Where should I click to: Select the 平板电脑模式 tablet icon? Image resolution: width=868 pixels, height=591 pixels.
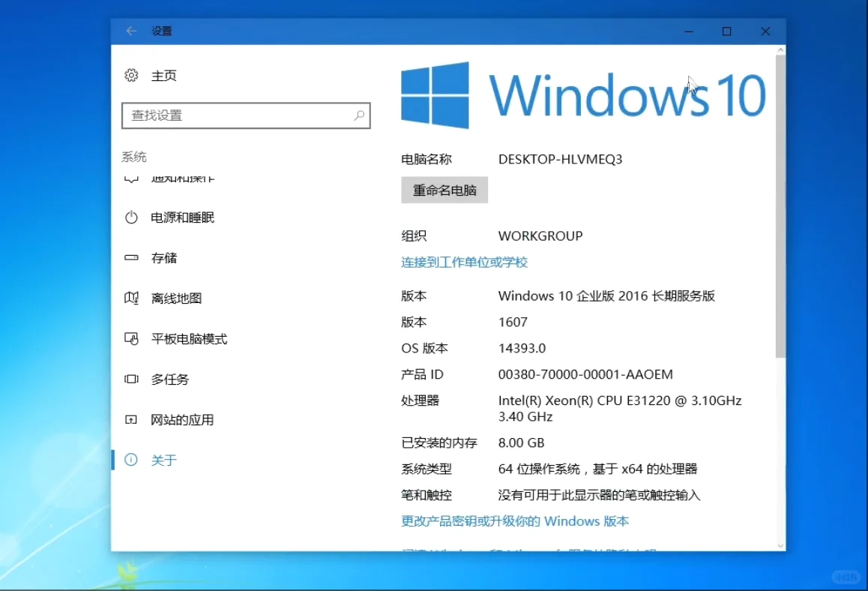(131, 338)
